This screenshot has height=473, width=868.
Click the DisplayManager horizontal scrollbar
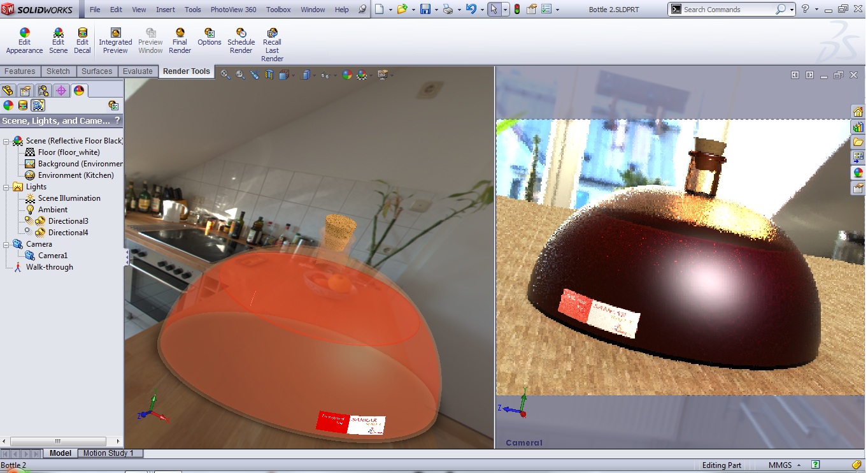pos(57,441)
